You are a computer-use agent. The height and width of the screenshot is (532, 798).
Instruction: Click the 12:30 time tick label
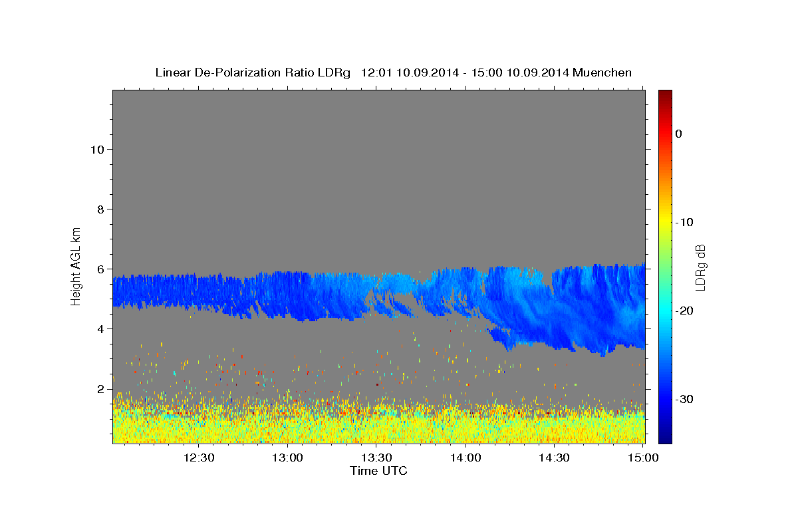point(199,458)
